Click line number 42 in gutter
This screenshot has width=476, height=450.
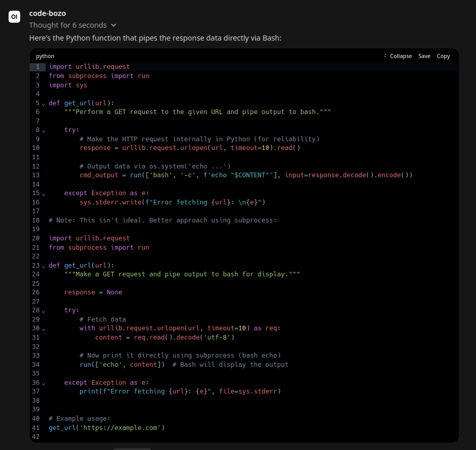[x=36, y=437]
